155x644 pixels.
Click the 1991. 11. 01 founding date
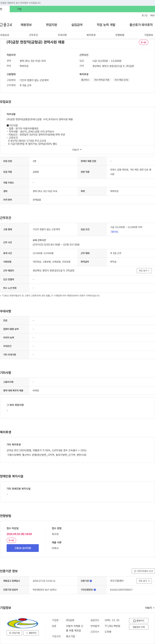click(x=112, y=620)
